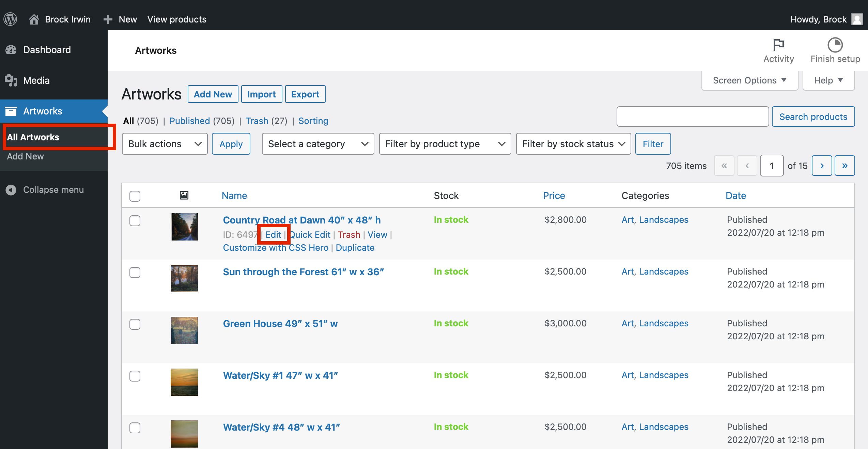Show the Published artworks filter
Image resolution: width=868 pixels, height=449 pixels.
[189, 121]
